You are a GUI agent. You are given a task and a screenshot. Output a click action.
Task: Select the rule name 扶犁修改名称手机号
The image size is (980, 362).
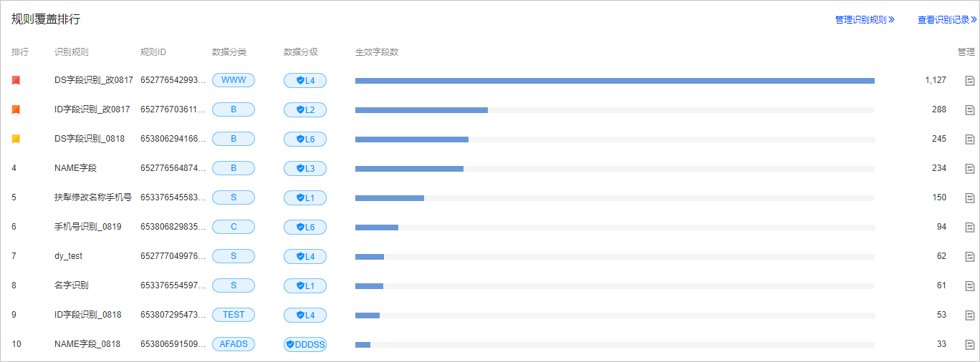tap(93, 197)
